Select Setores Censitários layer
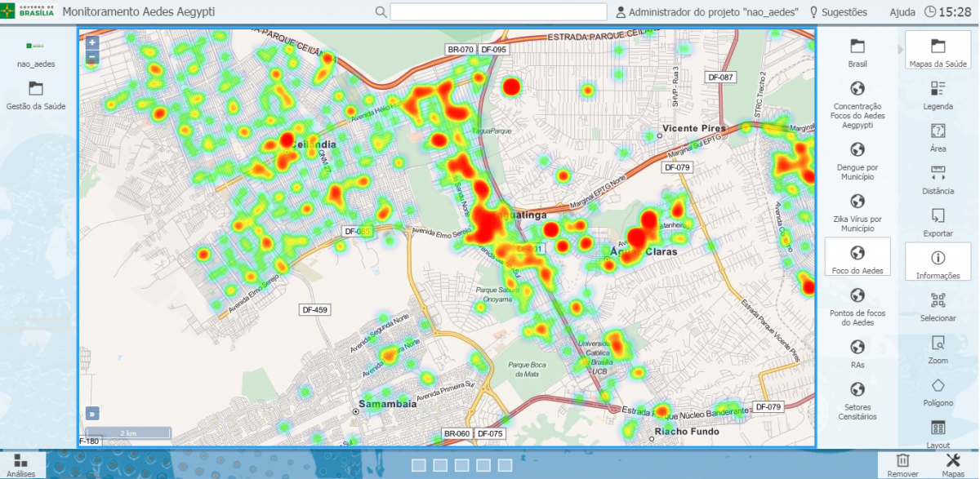Viewport: 980px width, 479px height. tap(857, 401)
